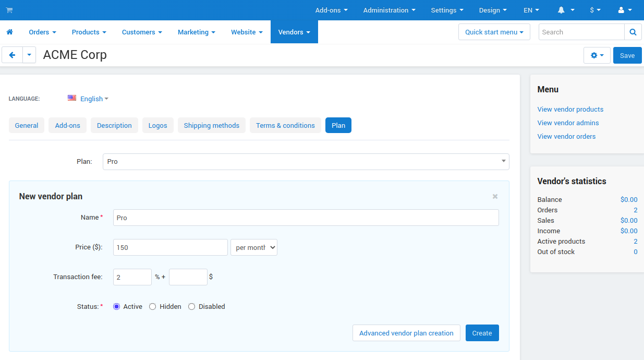Close the New vendor plan panel
This screenshot has width=644, height=360.
pyautogui.click(x=495, y=196)
